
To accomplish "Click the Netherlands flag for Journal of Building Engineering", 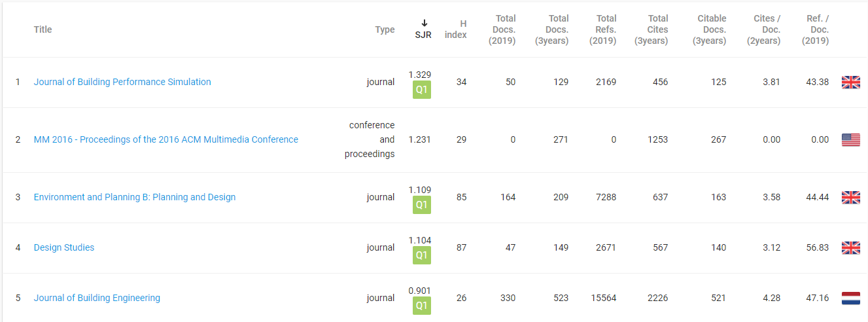I will tap(850, 298).
